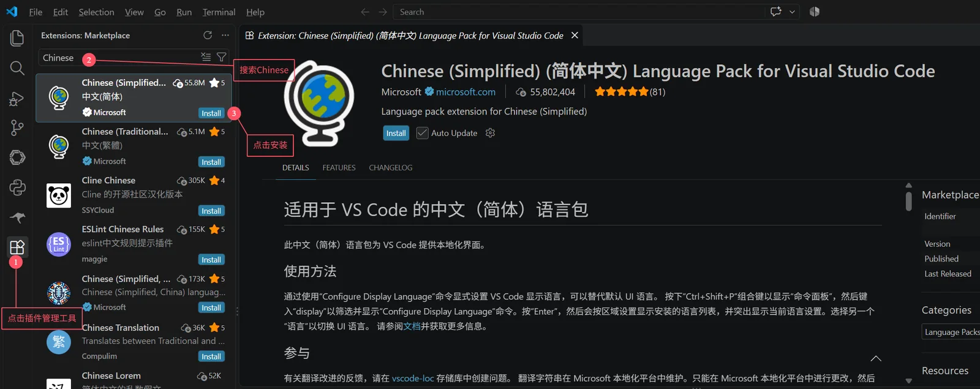Close the Chinese Language Pack extension tab
This screenshot has height=389, width=980.
click(x=575, y=36)
